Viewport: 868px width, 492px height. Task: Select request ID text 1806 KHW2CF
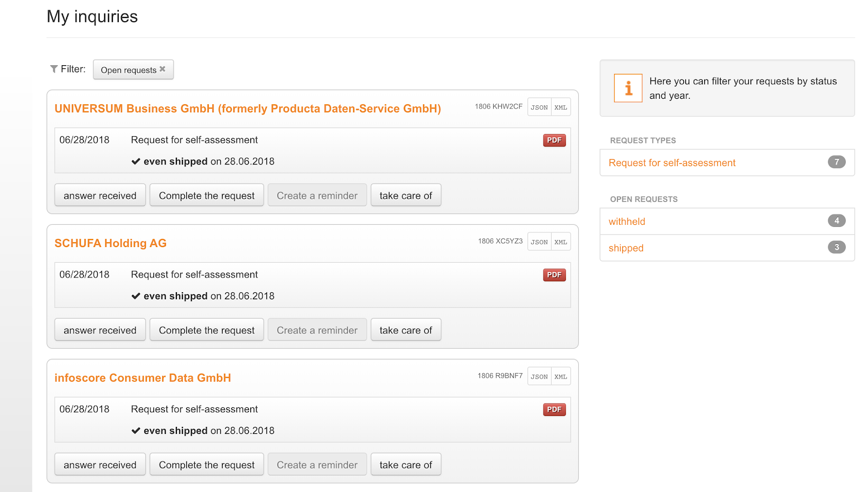tap(499, 106)
